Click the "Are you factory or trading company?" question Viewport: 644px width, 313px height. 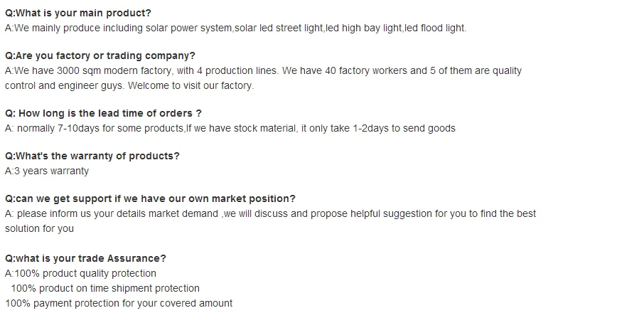(100, 55)
